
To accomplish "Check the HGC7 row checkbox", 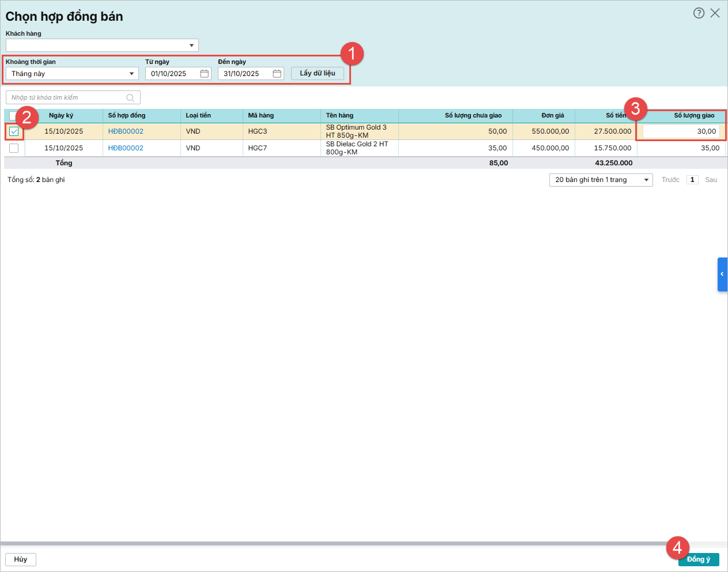I will 14,148.
